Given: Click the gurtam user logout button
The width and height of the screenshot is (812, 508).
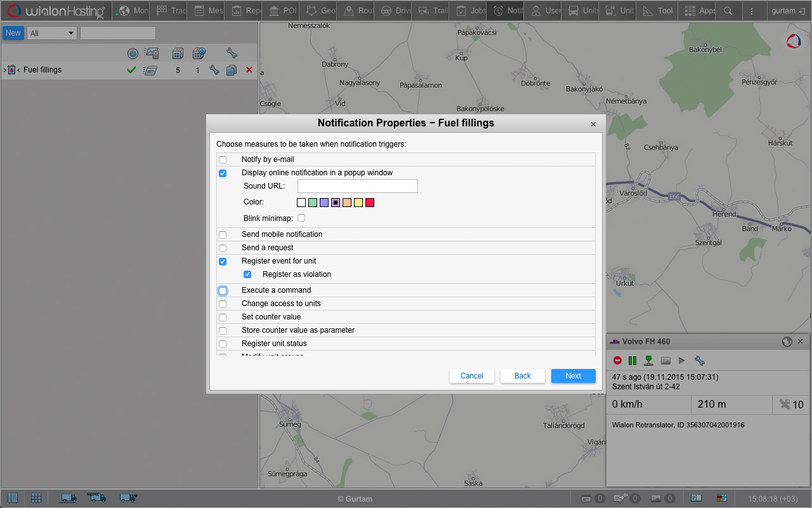Looking at the screenshot, I should (x=789, y=11).
